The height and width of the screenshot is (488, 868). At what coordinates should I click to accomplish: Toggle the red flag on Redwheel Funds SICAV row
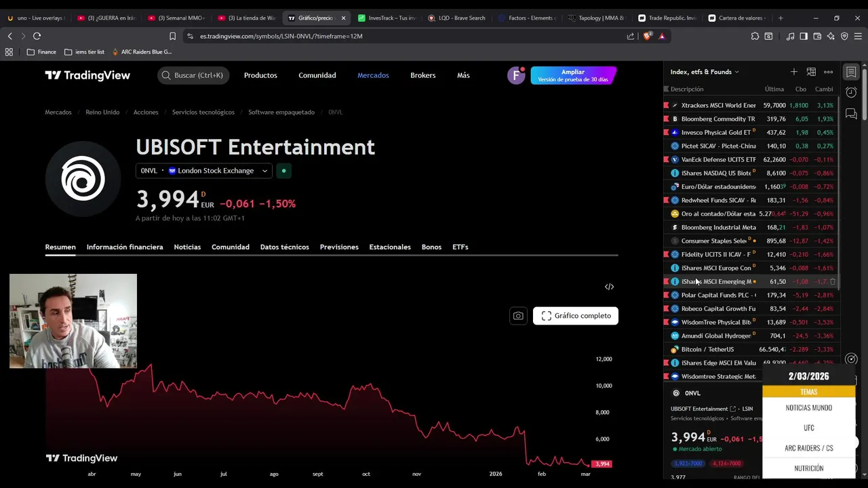(x=666, y=200)
